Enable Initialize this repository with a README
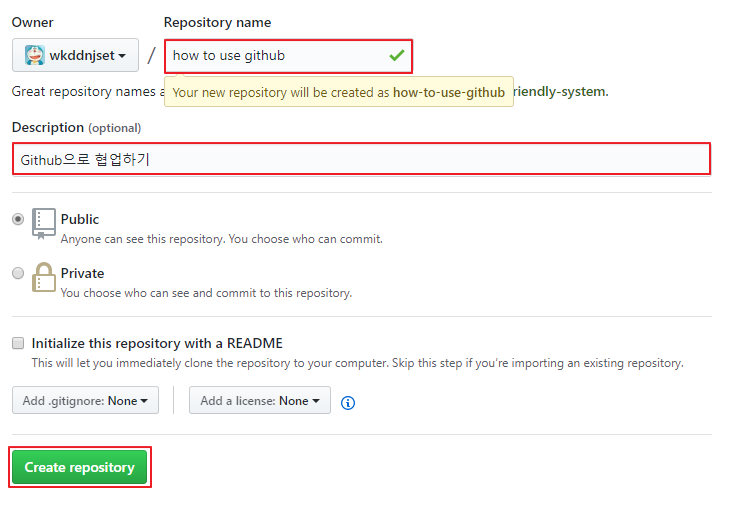 pyautogui.click(x=18, y=343)
